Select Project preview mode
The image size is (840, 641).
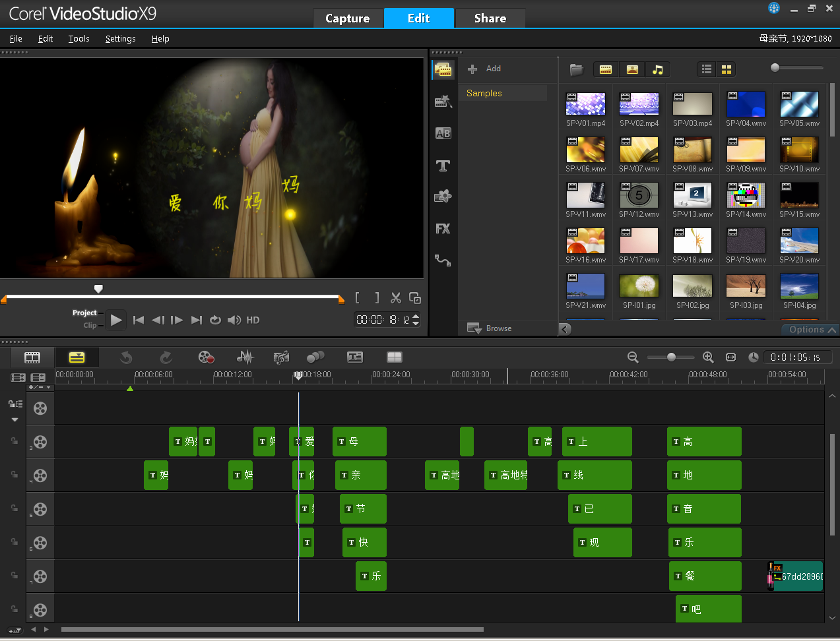click(x=84, y=313)
